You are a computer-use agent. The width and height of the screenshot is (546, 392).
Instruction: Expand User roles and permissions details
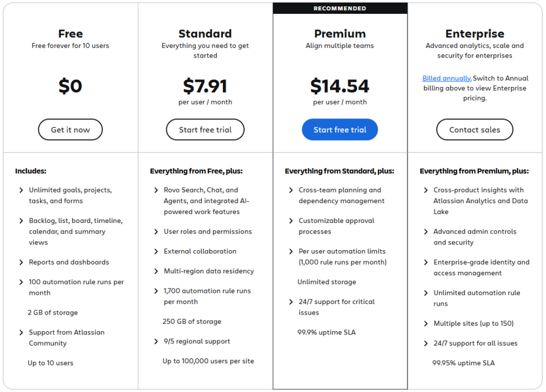click(x=156, y=231)
